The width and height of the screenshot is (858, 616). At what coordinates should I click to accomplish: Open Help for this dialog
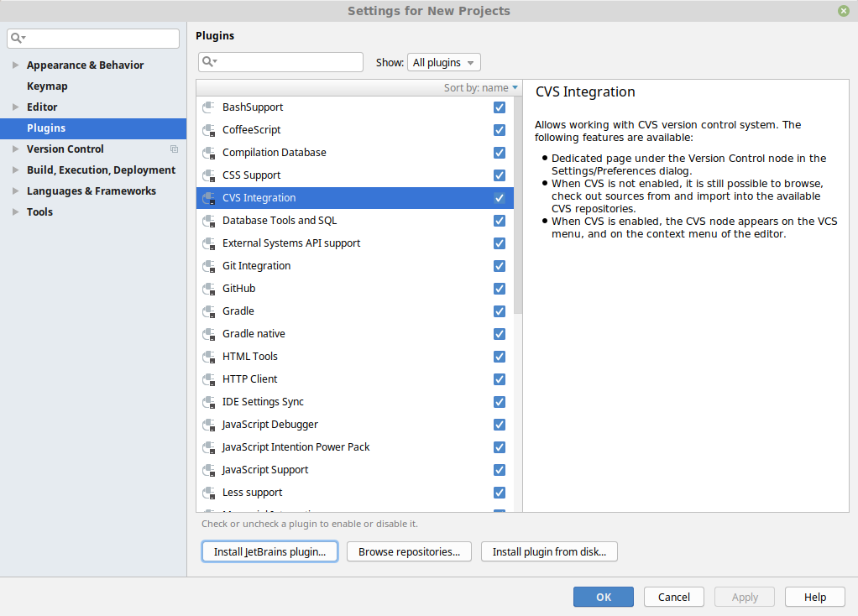pyautogui.click(x=815, y=597)
